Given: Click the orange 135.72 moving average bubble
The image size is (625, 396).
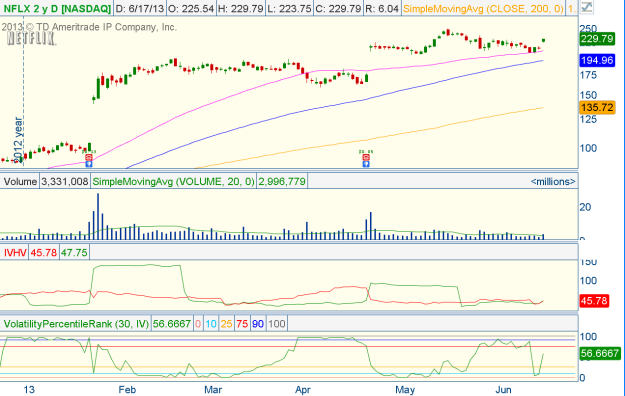Looking at the screenshot, I should (x=597, y=107).
